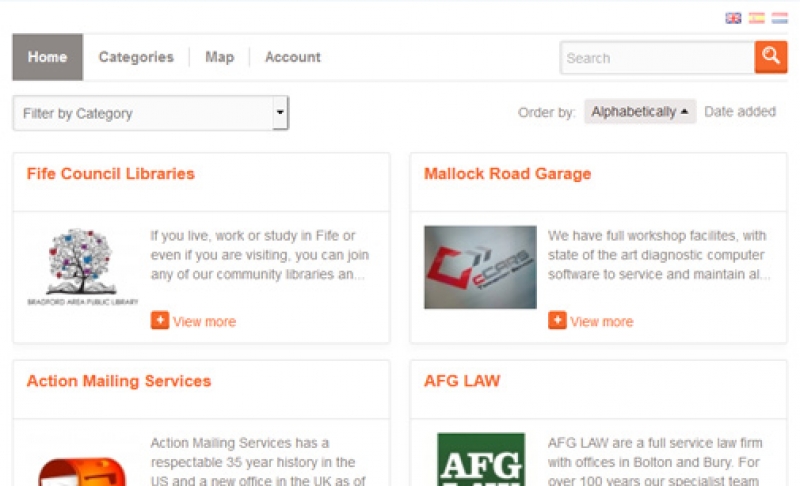
Task: Click the orange search magnifier button
Action: 770,57
